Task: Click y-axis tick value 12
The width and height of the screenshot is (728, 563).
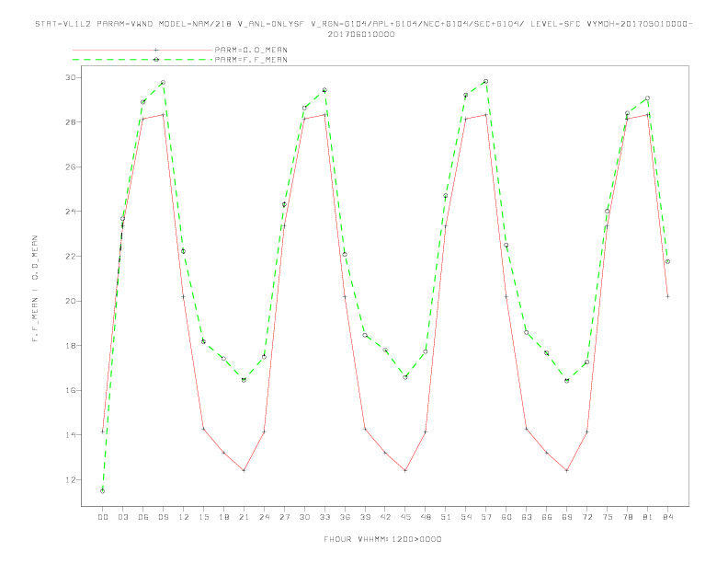Action: [71, 480]
